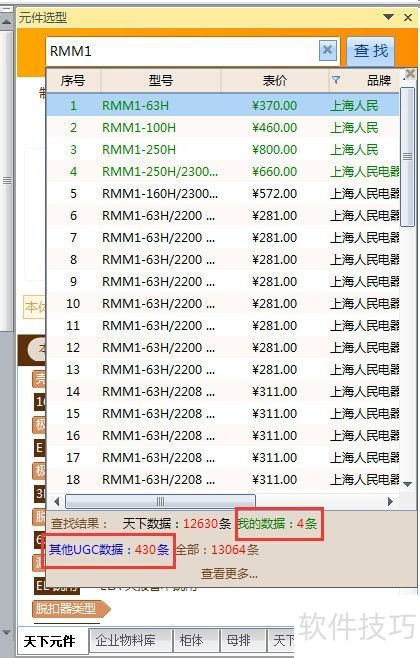Click the horizontal scroll left arrow

coord(57,501)
